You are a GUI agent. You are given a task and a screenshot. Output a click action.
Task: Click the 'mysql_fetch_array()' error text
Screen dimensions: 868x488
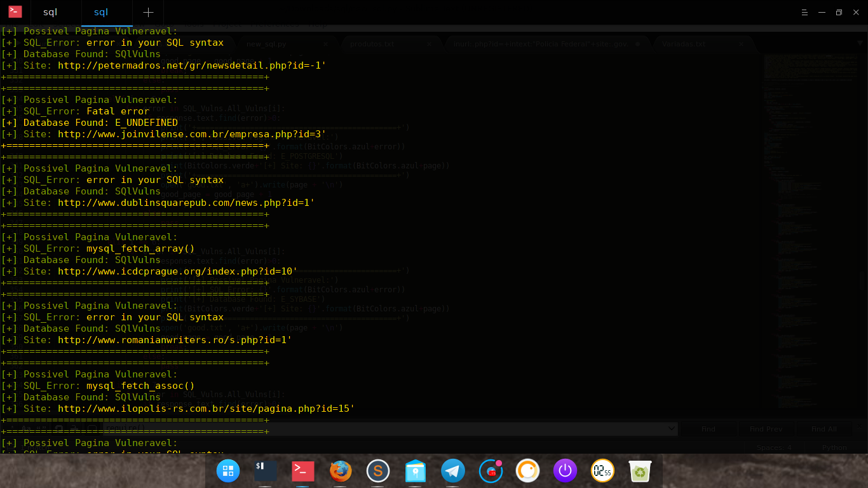tap(141, 248)
